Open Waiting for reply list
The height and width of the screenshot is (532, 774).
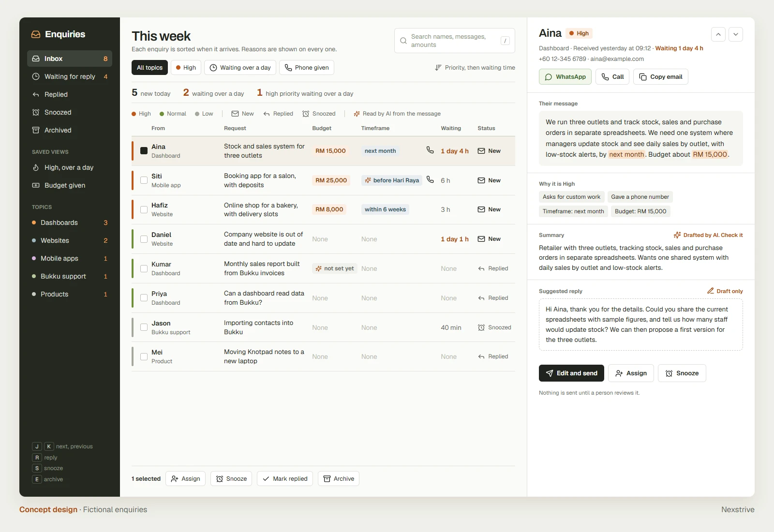[x=70, y=76]
